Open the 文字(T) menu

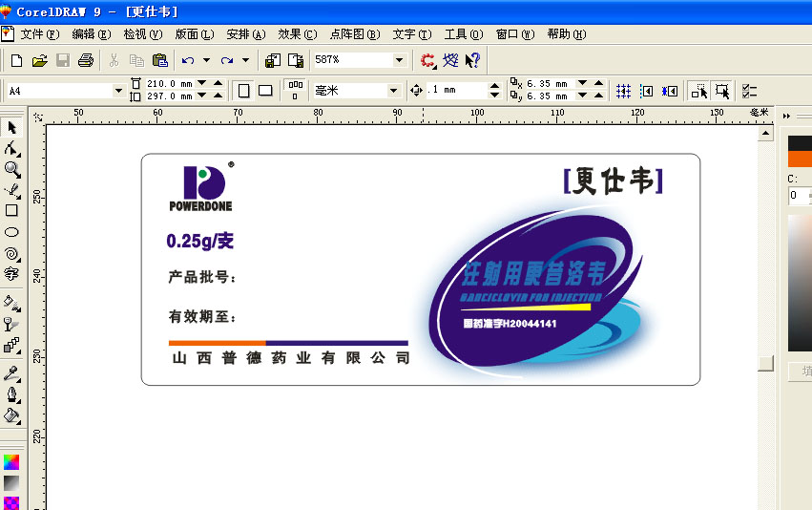pyautogui.click(x=412, y=34)
